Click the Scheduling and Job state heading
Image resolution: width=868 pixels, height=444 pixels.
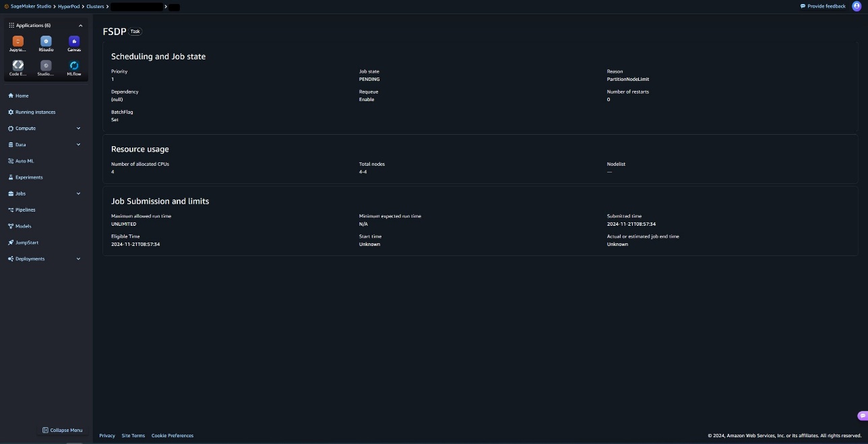point(158,57)
